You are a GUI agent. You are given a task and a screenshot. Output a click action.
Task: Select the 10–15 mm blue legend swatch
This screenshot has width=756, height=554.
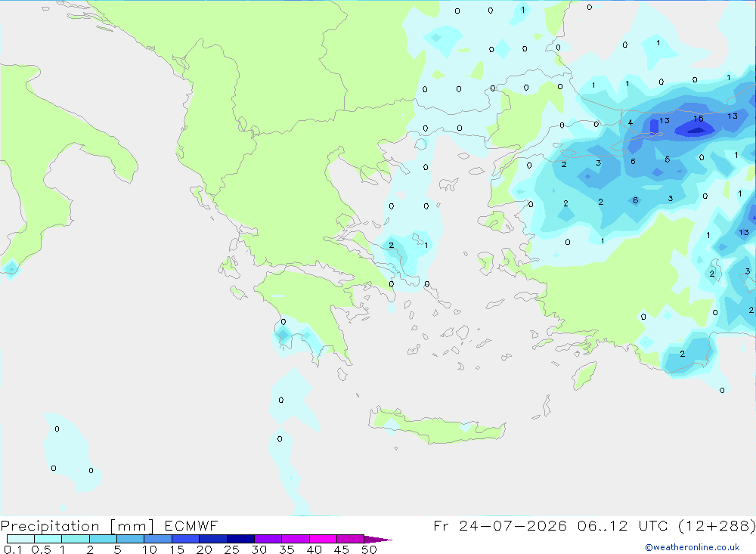coord(158,539)
